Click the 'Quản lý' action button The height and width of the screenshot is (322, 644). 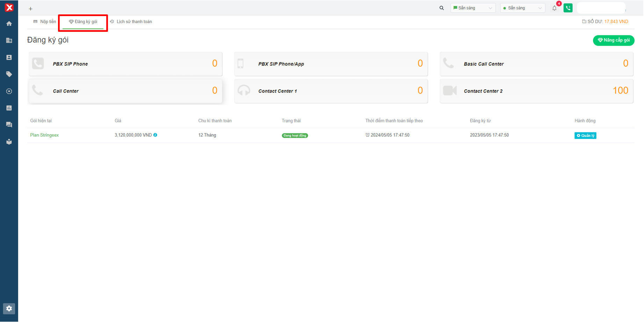585,136
